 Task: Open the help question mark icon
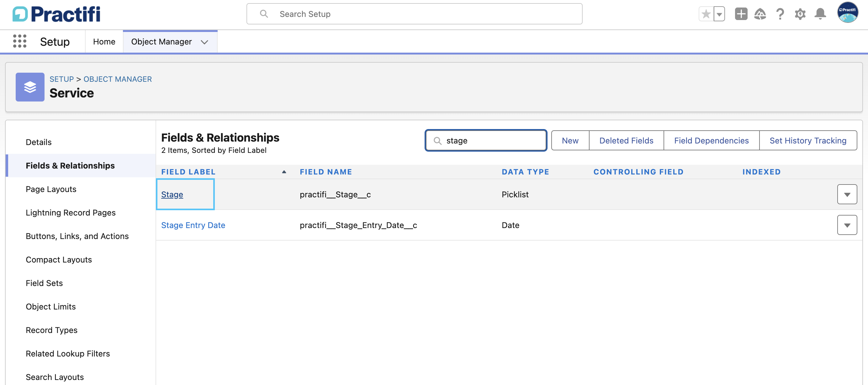(780, 14)
